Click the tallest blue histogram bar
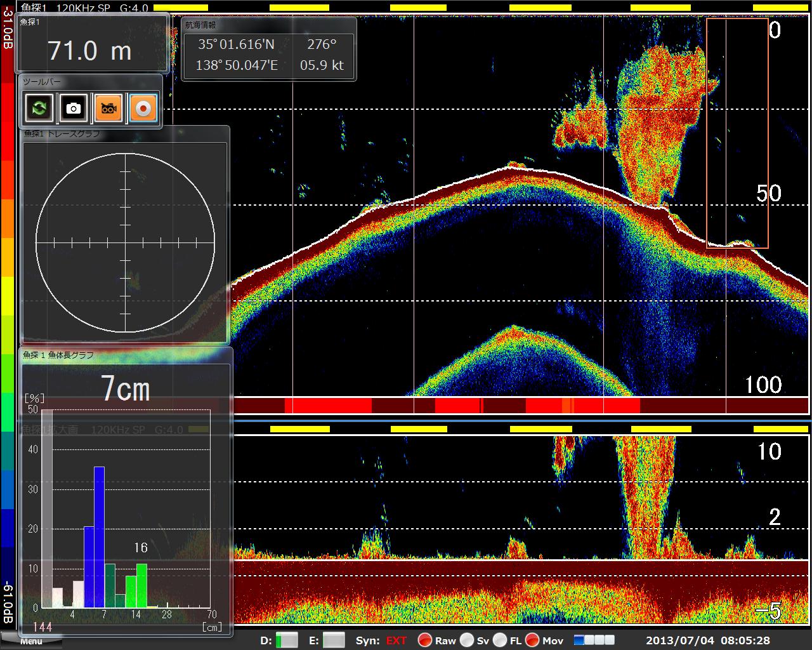812x650 pixels. pyautogui.click(x=99, y=537)
